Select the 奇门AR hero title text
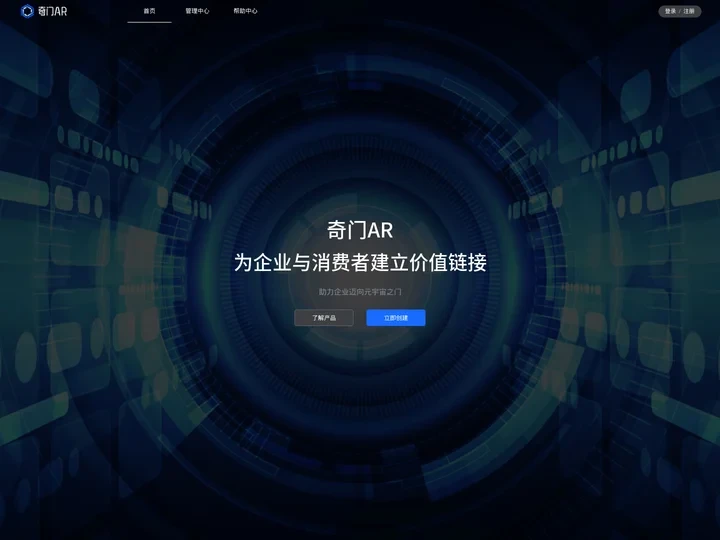The width and height of the screenshot is (720, 540). point(360,231)
